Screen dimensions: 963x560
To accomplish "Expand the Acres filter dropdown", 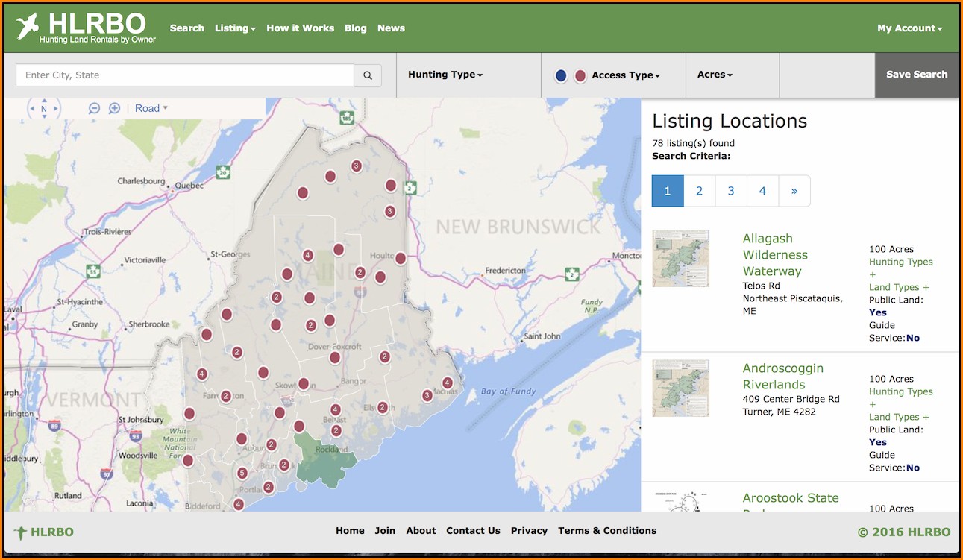I will tap(715, 75).
